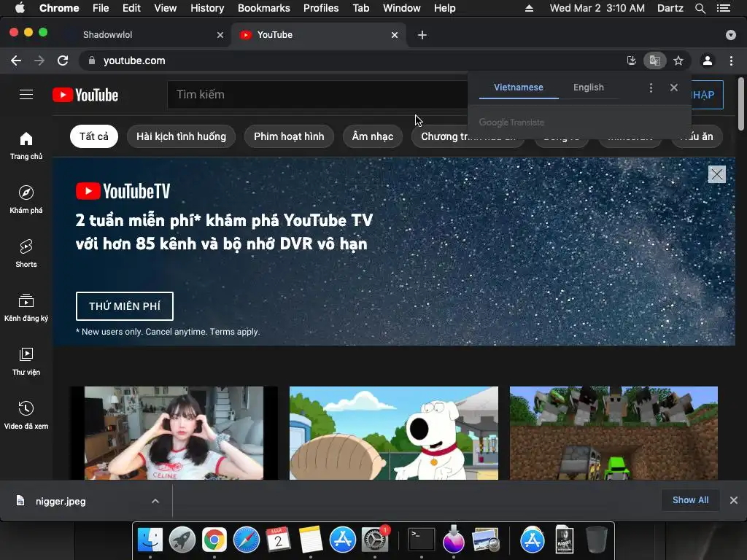Viewport: 747px width, 560px height.
Task: Select the Tất cả filter chip
Action: (94, 136)
